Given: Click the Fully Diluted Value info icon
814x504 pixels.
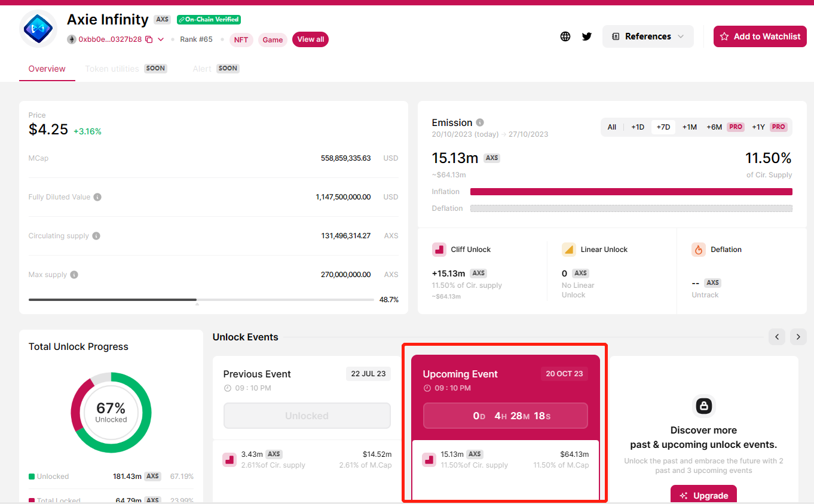Looking at the screenshot, I should (x=97, y=197).
